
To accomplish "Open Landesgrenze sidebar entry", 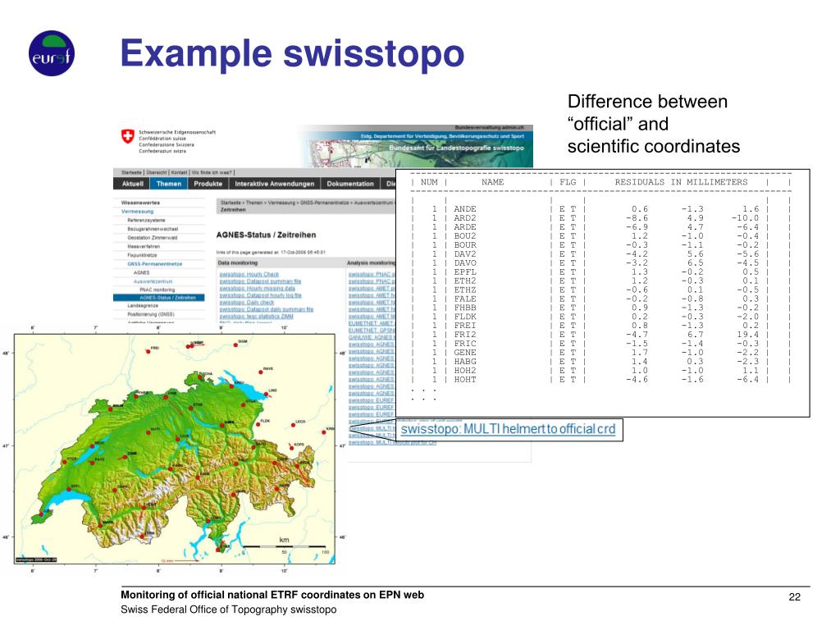I will (x=143, y=305).
